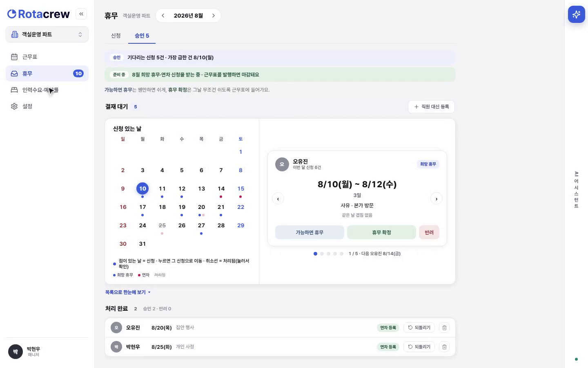Click 오유진 avatar on the request card
Viewport: 588px width, 368px height.
(282, 164)
